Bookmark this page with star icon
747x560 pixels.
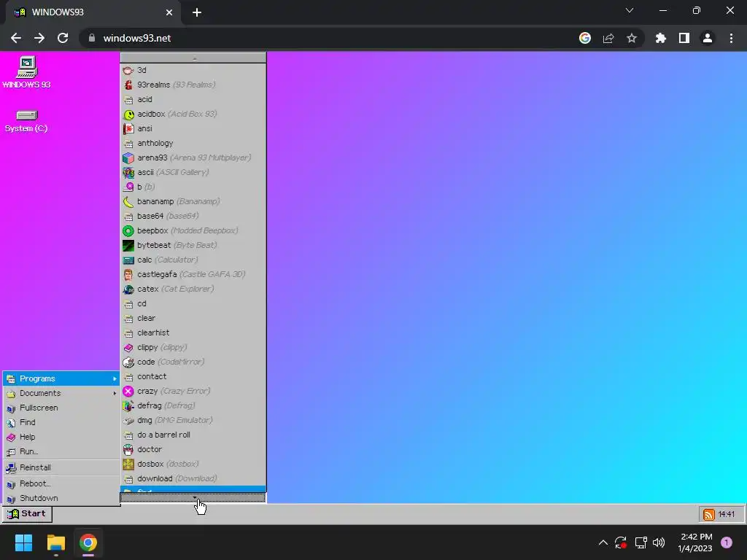(632, 38)
